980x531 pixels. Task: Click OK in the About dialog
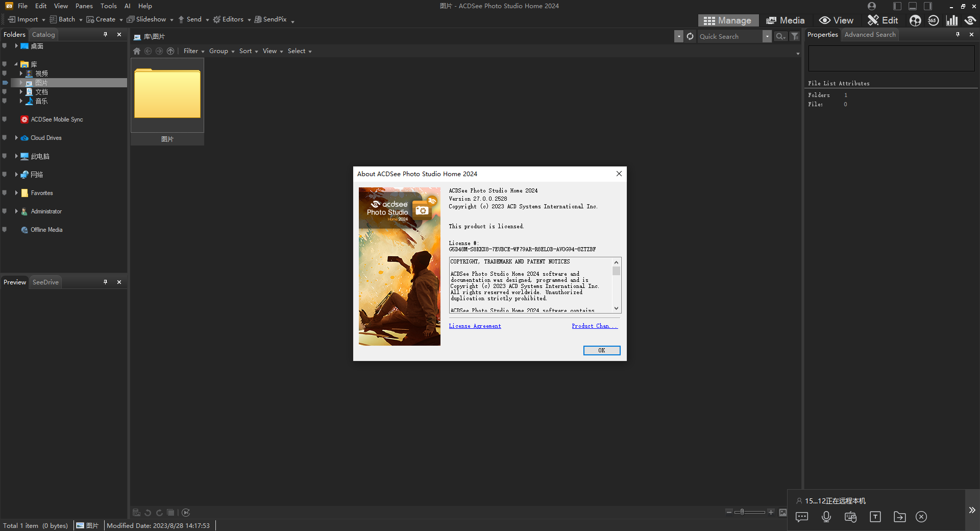click(602, 350)
